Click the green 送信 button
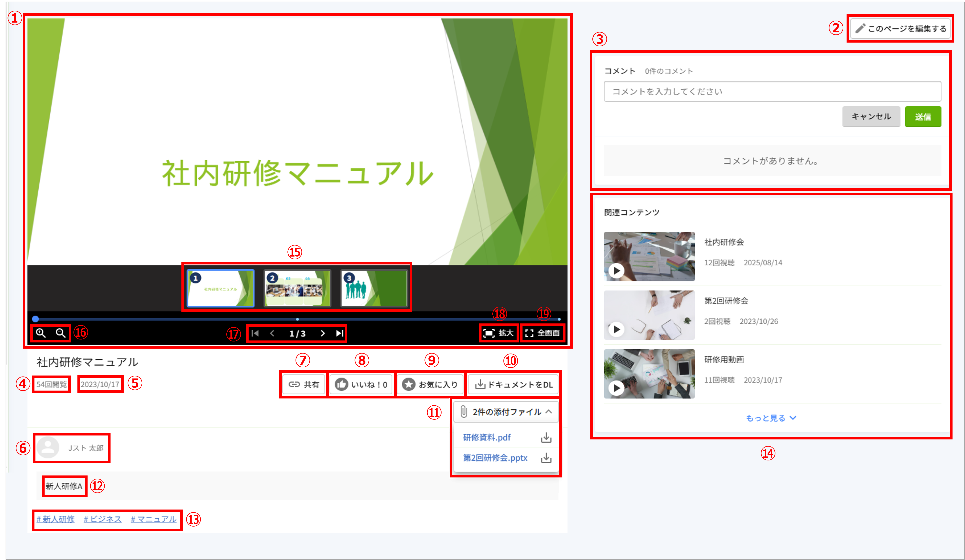 point(923,117)
